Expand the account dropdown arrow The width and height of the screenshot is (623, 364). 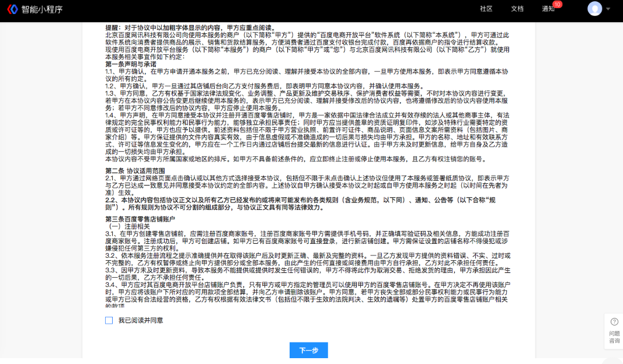pos(608,9)
